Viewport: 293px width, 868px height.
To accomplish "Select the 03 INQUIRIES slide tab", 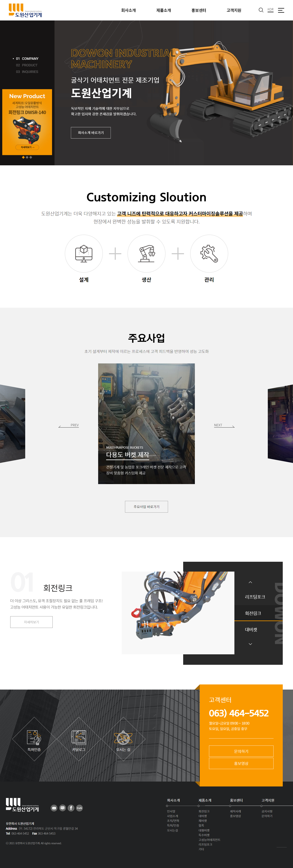I will pos(27,72).
